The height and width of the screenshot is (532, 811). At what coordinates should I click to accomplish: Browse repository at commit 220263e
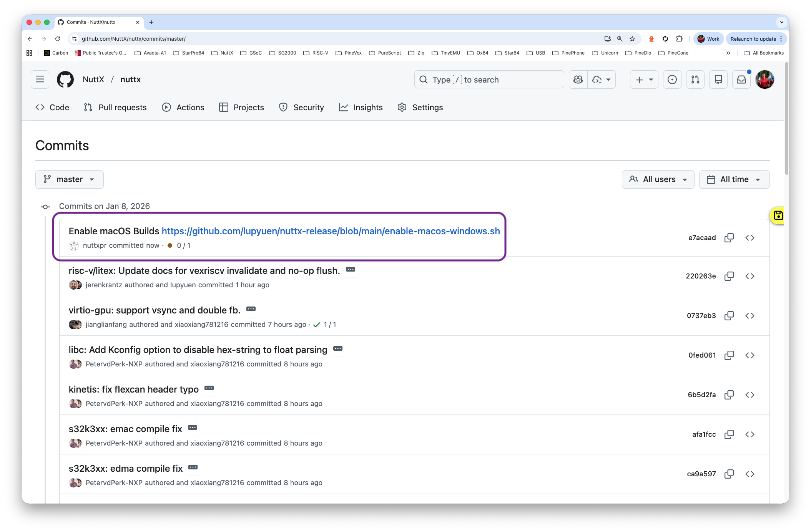750,276
